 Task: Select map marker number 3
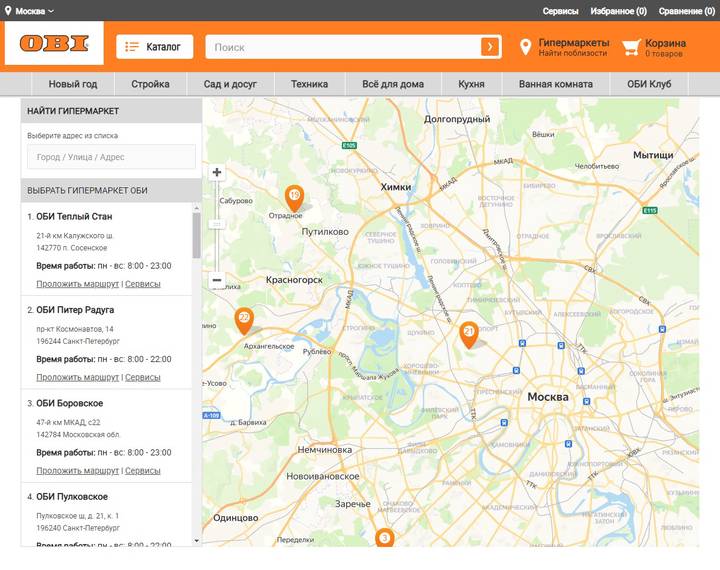click(385, 537)
